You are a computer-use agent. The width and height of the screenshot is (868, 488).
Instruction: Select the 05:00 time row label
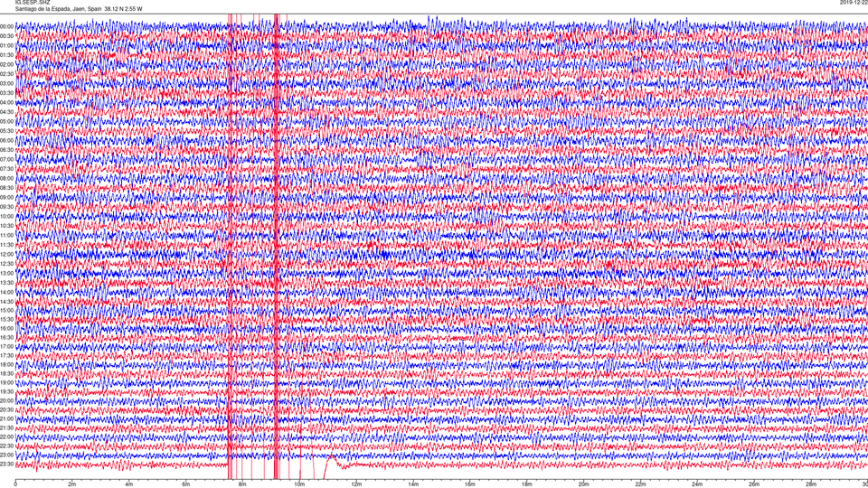(7, 121)
